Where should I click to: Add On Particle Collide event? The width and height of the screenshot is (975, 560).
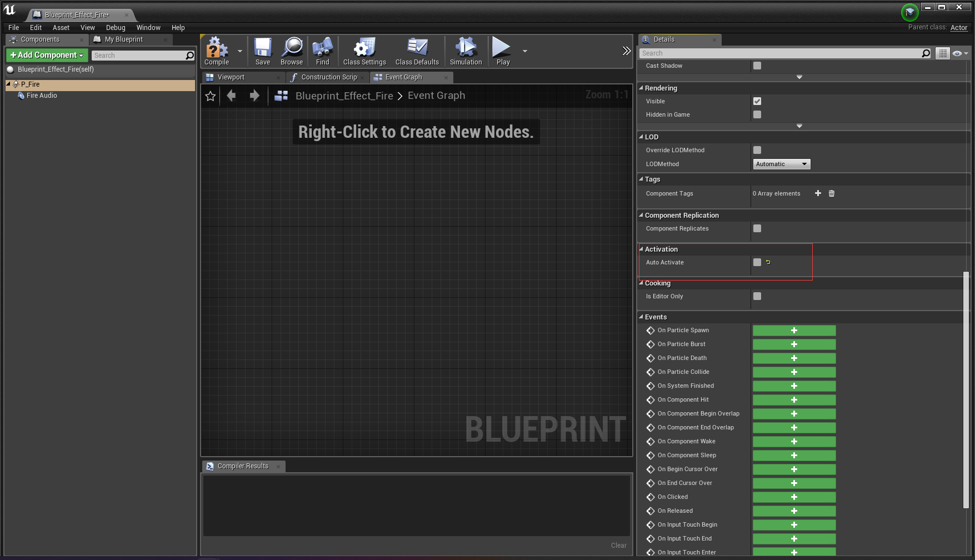794,372
